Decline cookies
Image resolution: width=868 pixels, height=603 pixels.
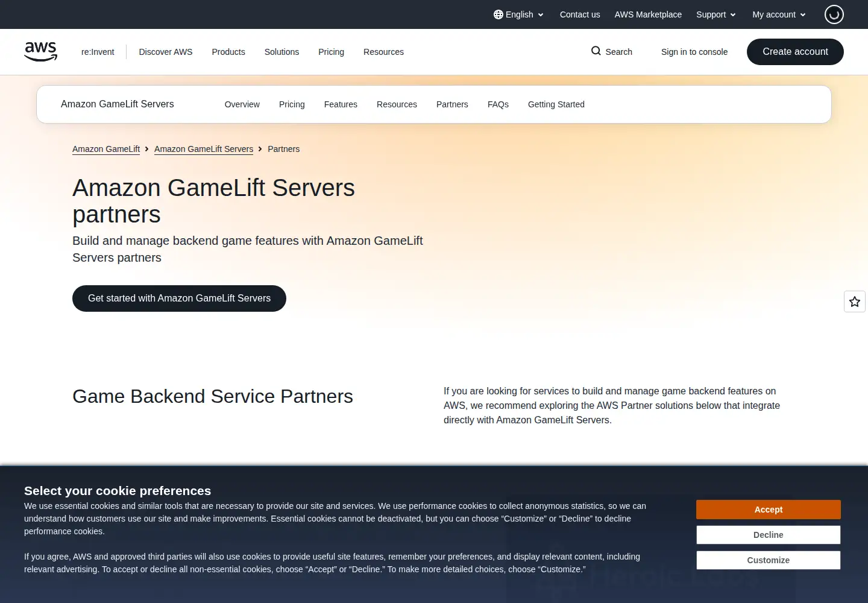click(769, 535)
